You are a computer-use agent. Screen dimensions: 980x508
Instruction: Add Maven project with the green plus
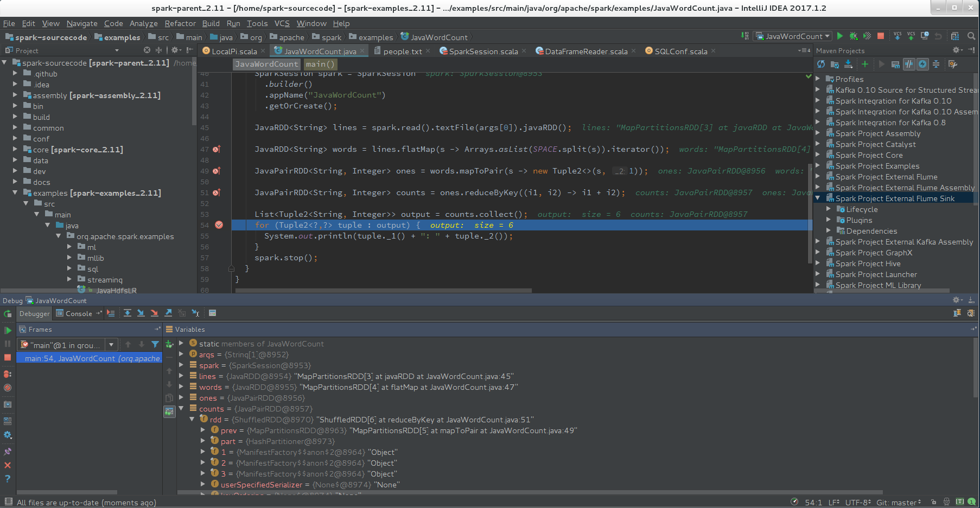click(865, 65)
